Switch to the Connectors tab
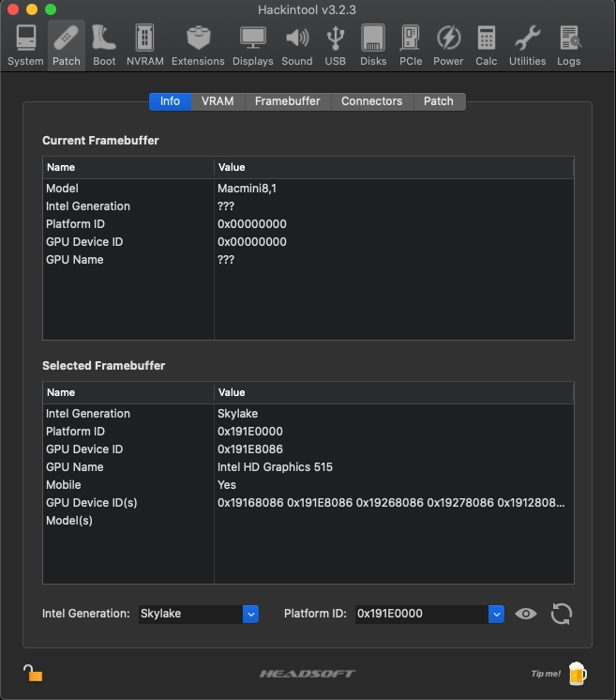Screen dimensions: 616x700 372,101
